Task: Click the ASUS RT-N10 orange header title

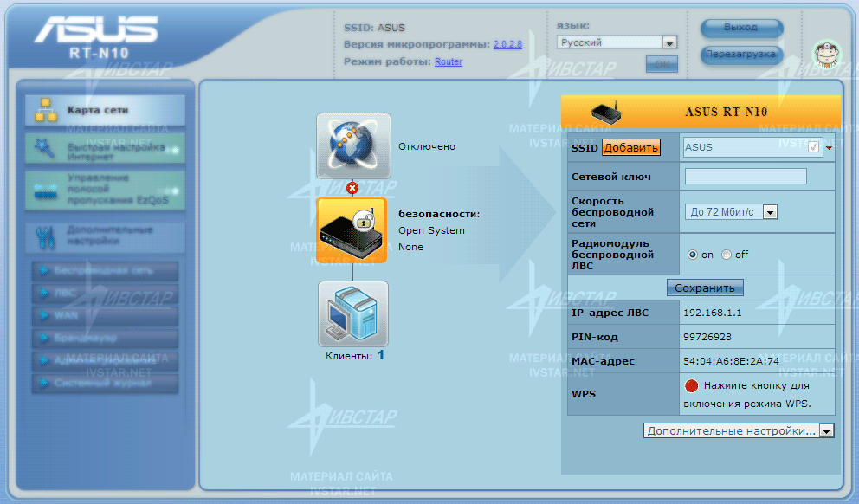Action: point(727,112)
